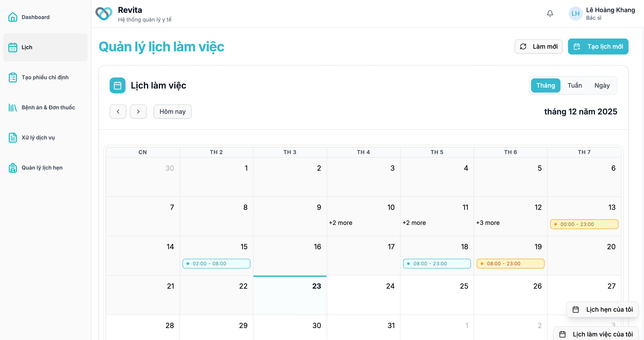The image size is (644, 340).
Task: Click the Dashboard home icon
Action: [x=13, y=17]
